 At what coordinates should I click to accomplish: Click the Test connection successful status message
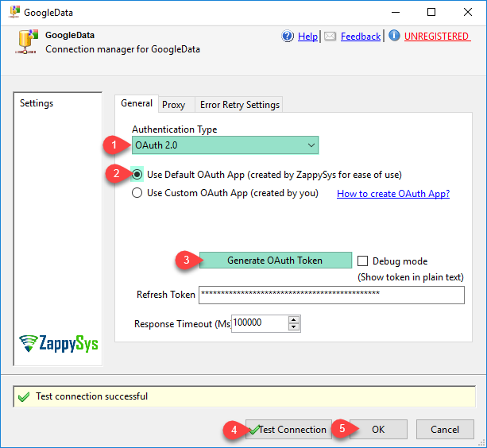tap(91, 396)
